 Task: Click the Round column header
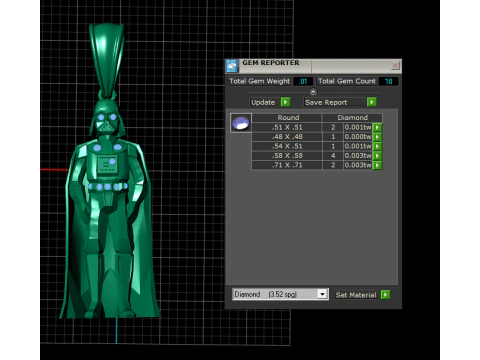point(288,117)
